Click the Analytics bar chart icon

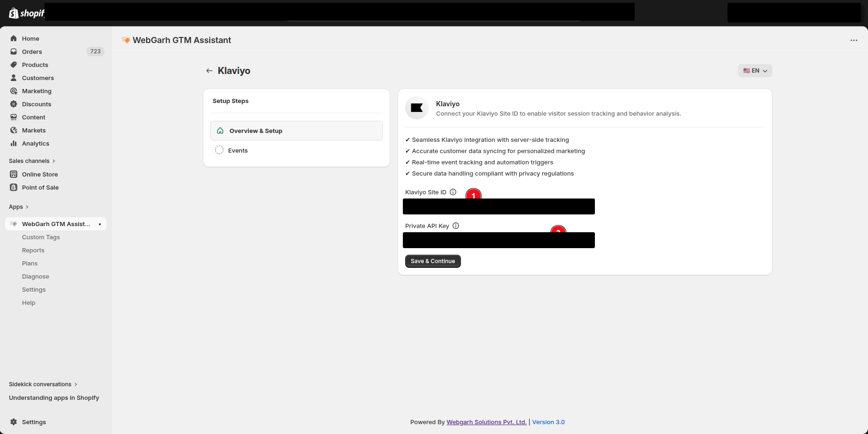click(14, 143)
